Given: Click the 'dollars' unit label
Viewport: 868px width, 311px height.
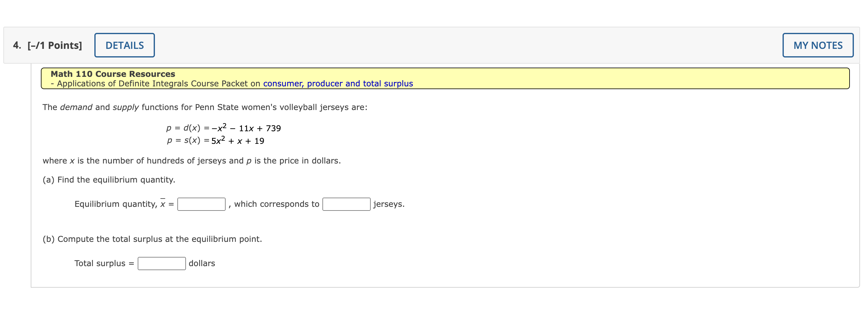Looking at the screenshot, I should pos(202,263).
